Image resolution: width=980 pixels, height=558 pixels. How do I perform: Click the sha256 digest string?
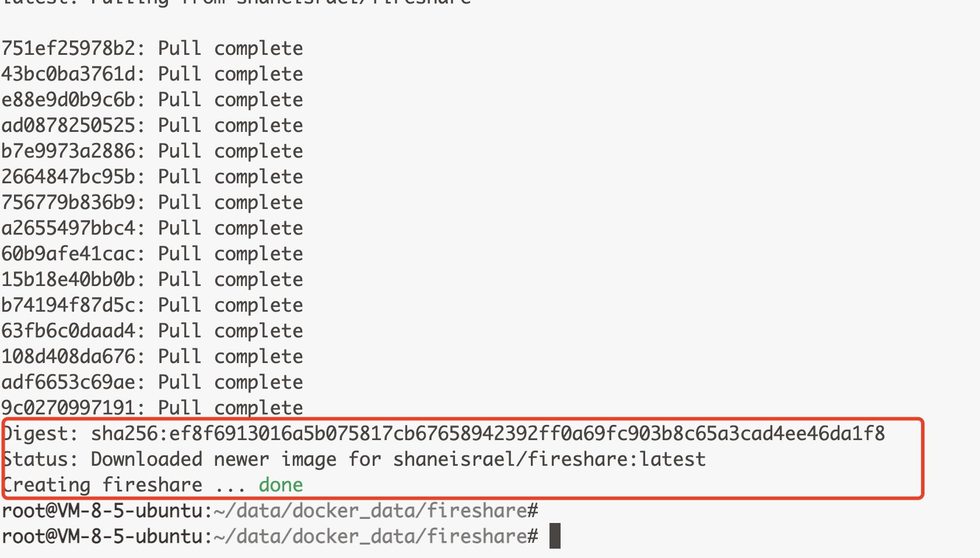[x=488, y=434]
